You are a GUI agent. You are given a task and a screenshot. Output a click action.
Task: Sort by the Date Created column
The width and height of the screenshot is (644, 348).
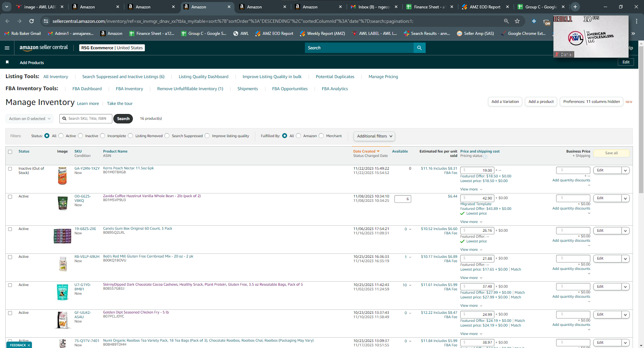(366, 152)
